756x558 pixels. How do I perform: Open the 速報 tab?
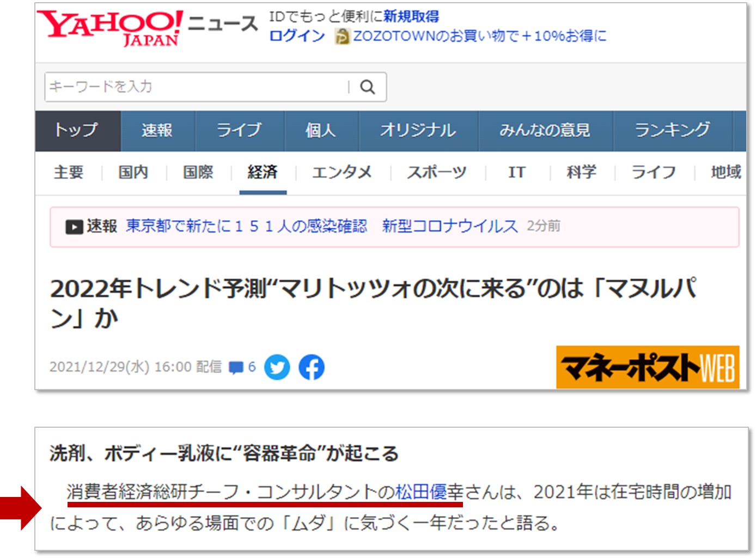click(x=157, y=131)
